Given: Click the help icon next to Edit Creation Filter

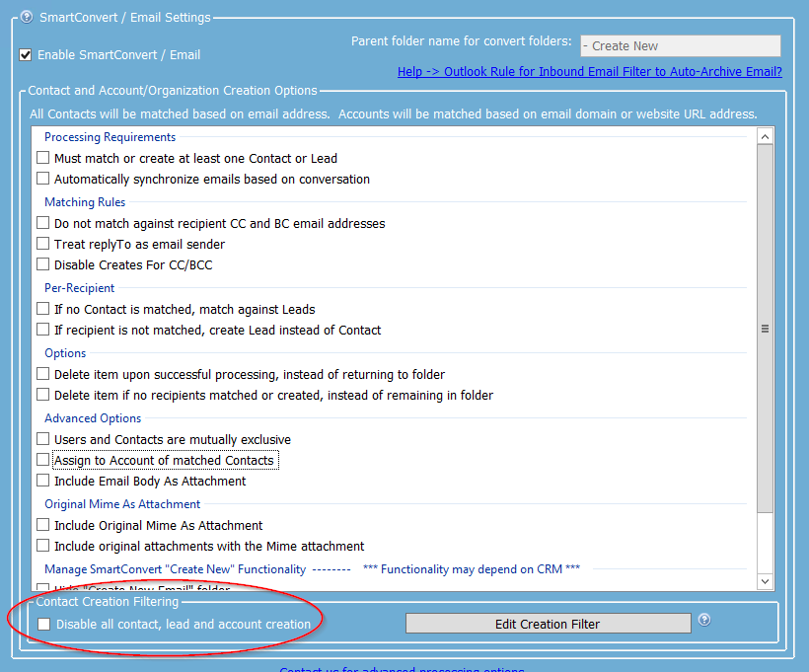Looking at the screenshot, I should click(x=704, y=620).
